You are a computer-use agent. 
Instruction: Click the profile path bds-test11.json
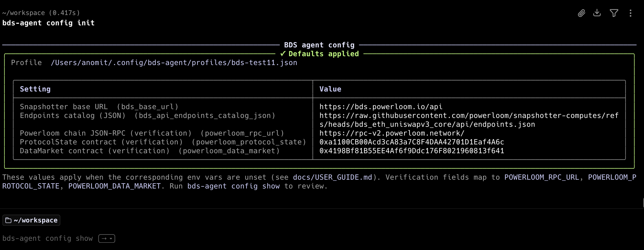(x=174, y=63)
